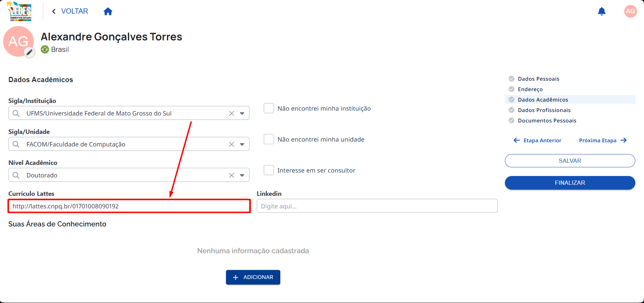Image resolution: width=644 pixels, height=303 pixels.
Task: Go to Dados Profissionais step
Action: pyautogui.click(x=544, y=110)
